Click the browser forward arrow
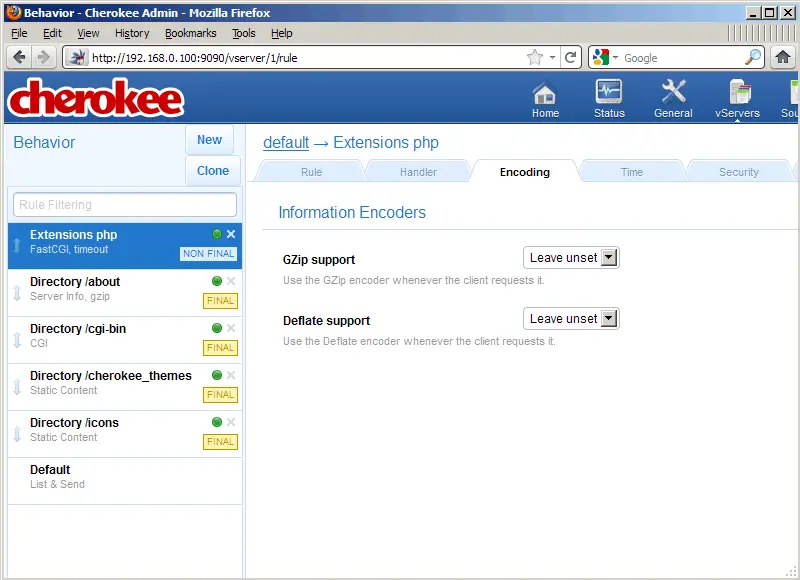This screenshot has width=800, height=580. pyautogui.click(x=44, y=57)
